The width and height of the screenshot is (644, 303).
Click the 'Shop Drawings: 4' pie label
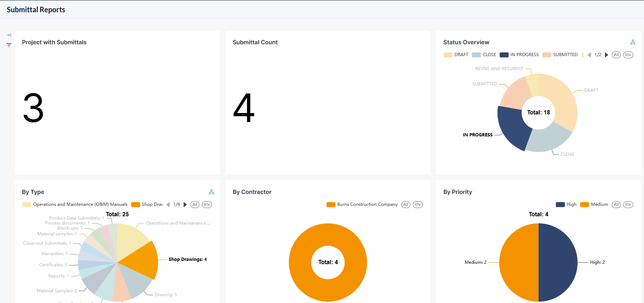coord(188,259)
